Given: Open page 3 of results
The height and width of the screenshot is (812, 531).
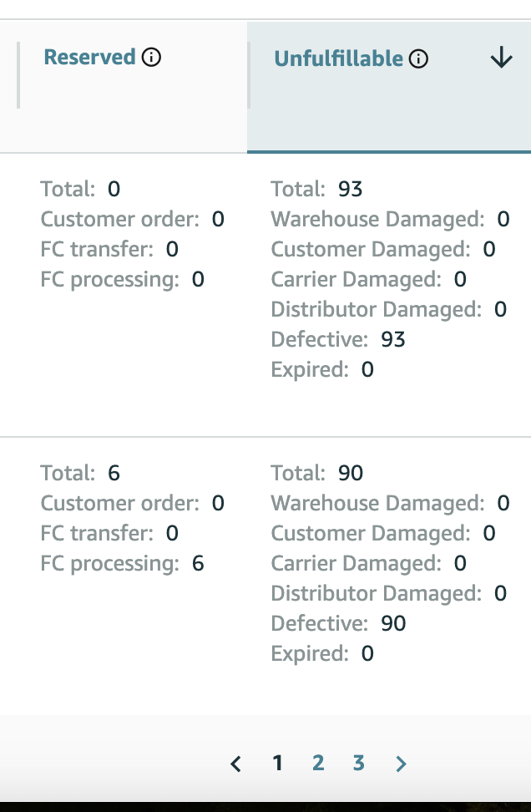Looking at the screenshot, I should click(x=359, y=763).
